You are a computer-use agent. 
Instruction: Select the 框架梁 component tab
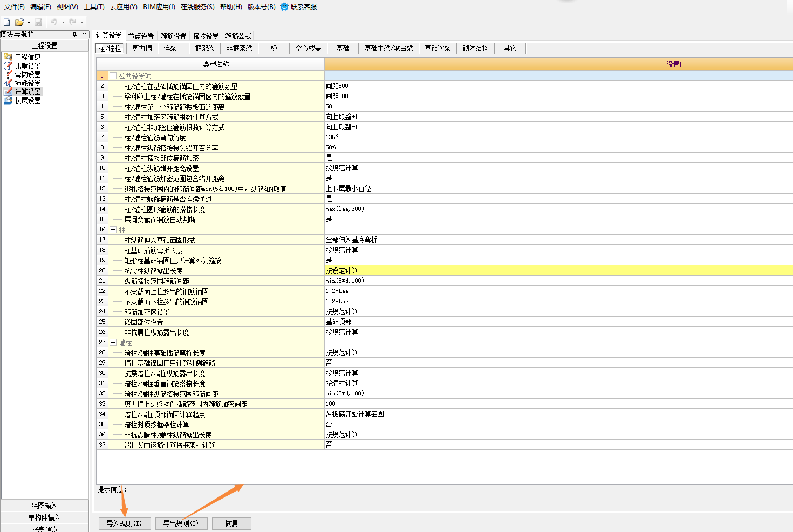(x=204, y=48)
